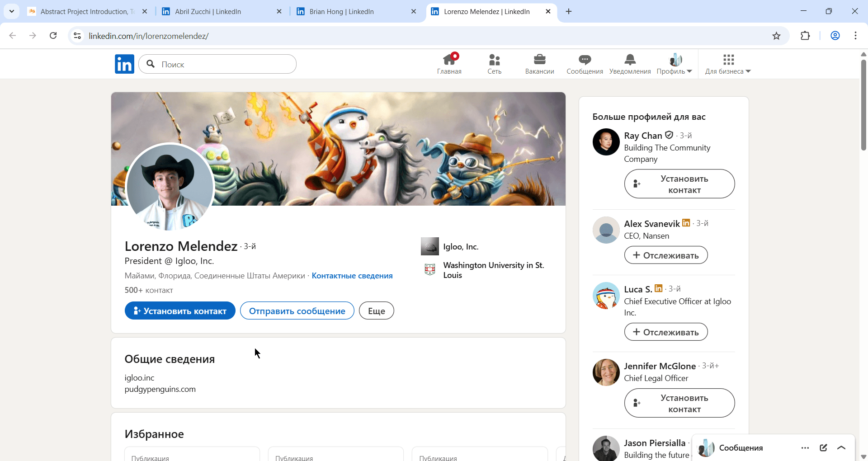Click the scrollbar down arrow
Screen dimensions: 868x461
[x=863, y=456]
